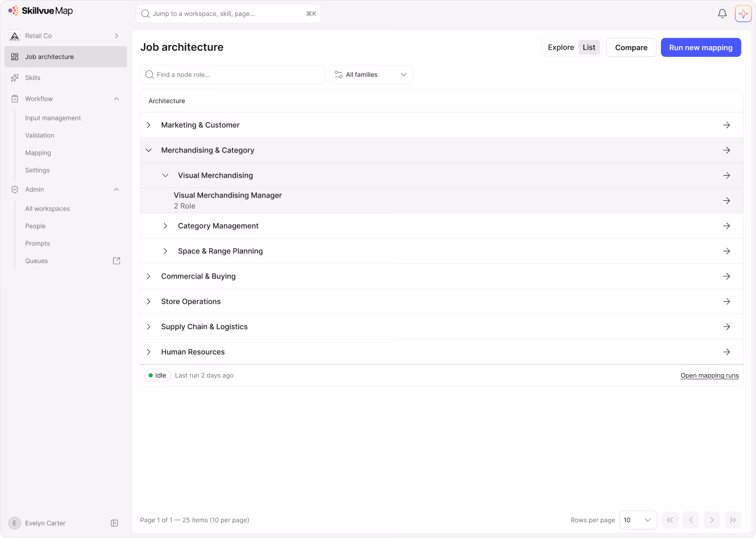The height and width of the screenshot is (538, 756).
Task: Open Skills page in sidebar
Action: 65,78
